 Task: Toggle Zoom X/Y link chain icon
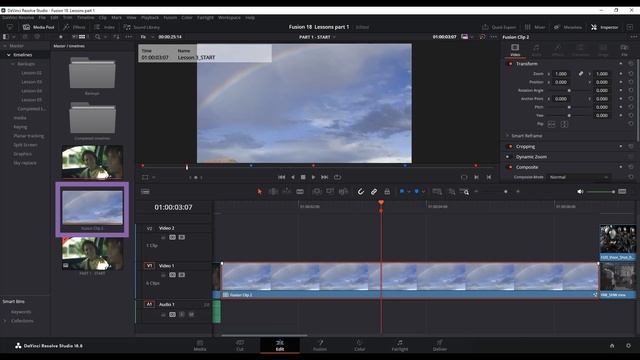(x=580, y=74)
